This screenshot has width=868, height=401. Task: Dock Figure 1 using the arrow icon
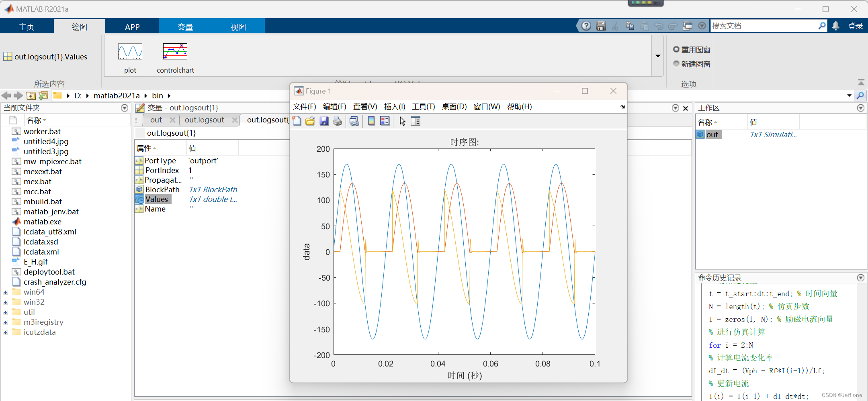pyautogui.click(x=622, y=107)
